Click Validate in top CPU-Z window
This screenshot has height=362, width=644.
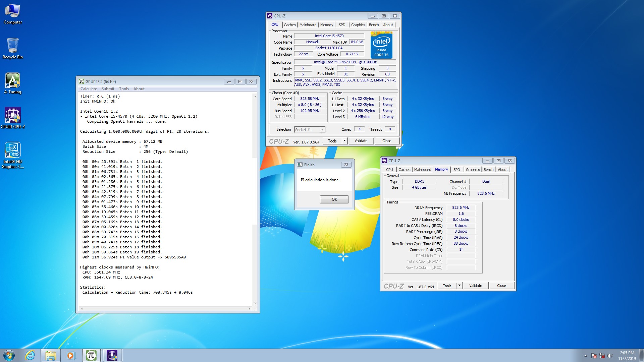pos(361,141)
